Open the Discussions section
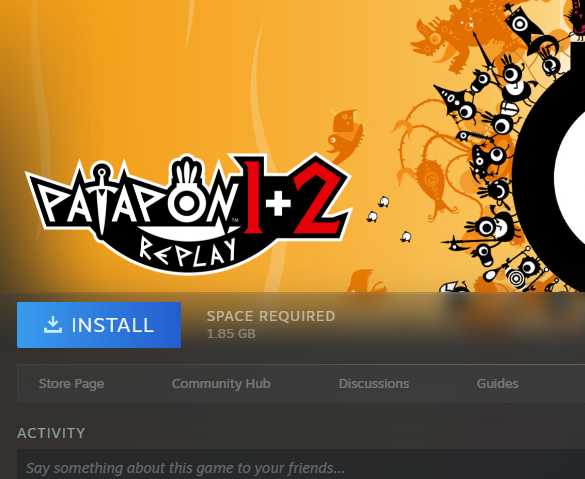 (x=374, y=383)
